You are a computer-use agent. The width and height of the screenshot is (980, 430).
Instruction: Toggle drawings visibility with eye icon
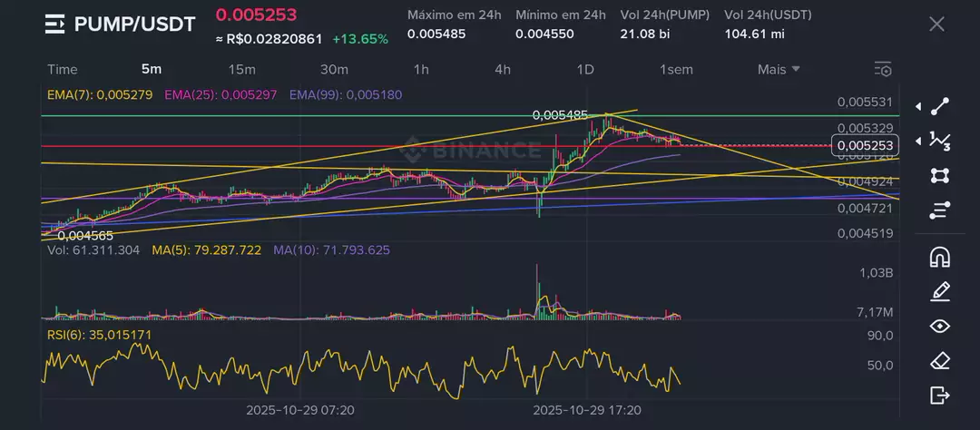940,327
